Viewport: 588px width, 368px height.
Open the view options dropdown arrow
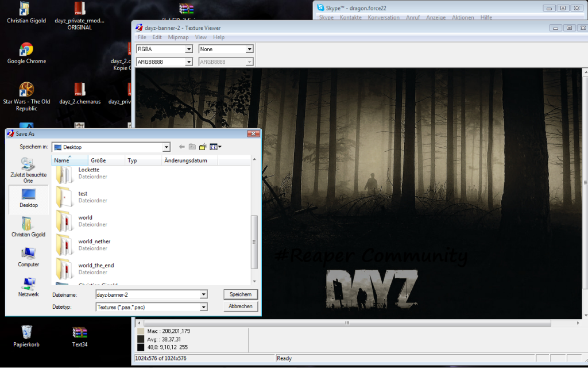[x=220, y=147]
